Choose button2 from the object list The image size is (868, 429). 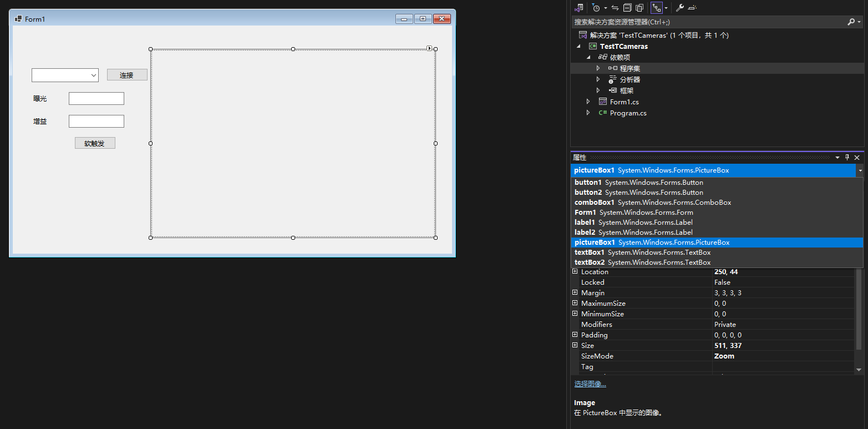(717, 193)
